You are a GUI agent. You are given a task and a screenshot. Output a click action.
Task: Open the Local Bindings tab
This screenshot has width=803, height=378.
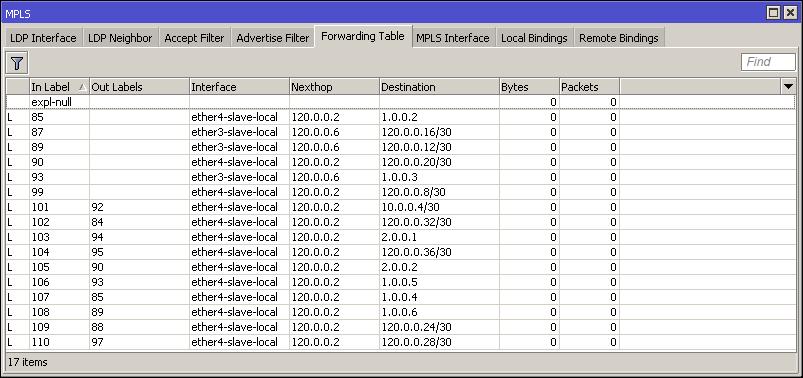[534, 38]
